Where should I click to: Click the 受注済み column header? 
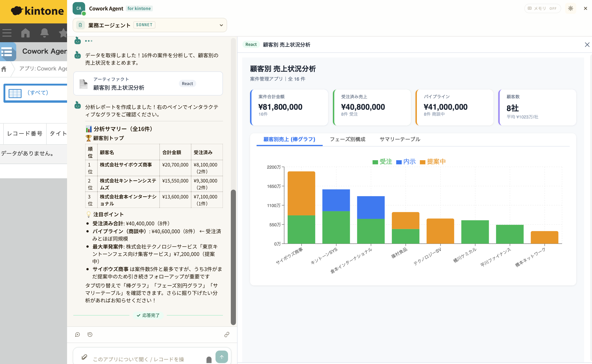pos(207,152)
